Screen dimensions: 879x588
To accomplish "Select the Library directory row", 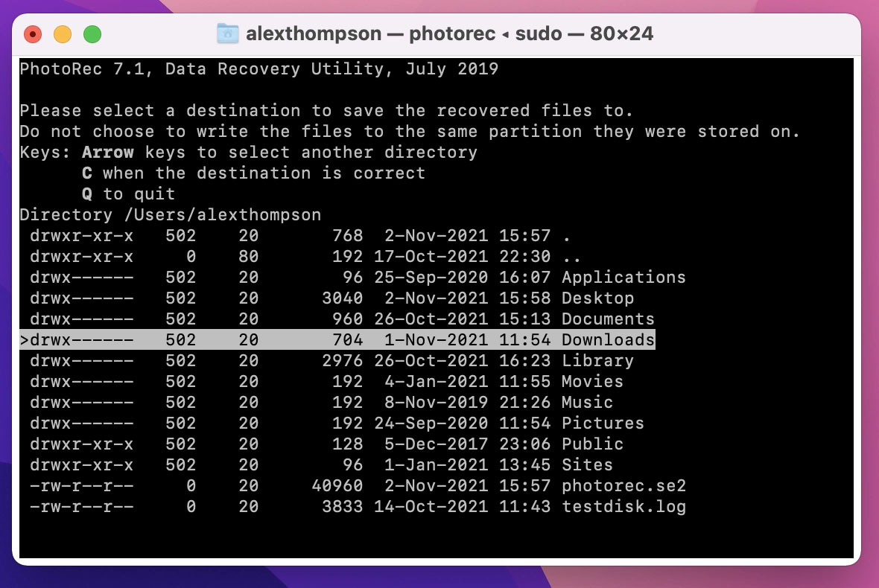I will point(332,361).
